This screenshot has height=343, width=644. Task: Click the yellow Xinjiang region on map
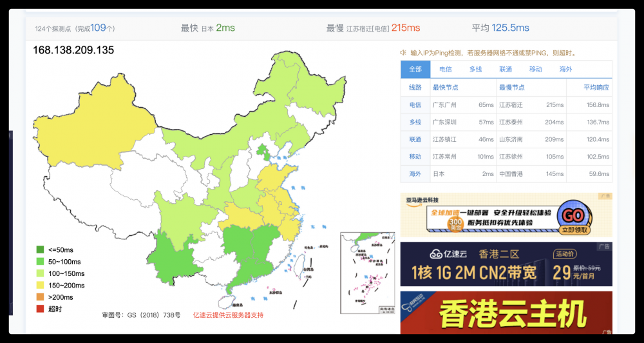click(95, 123)
